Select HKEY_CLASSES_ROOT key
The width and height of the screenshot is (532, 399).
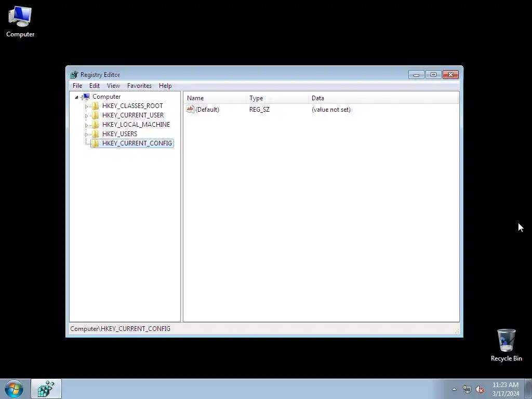pyautogui.click(x=132, y=106)
